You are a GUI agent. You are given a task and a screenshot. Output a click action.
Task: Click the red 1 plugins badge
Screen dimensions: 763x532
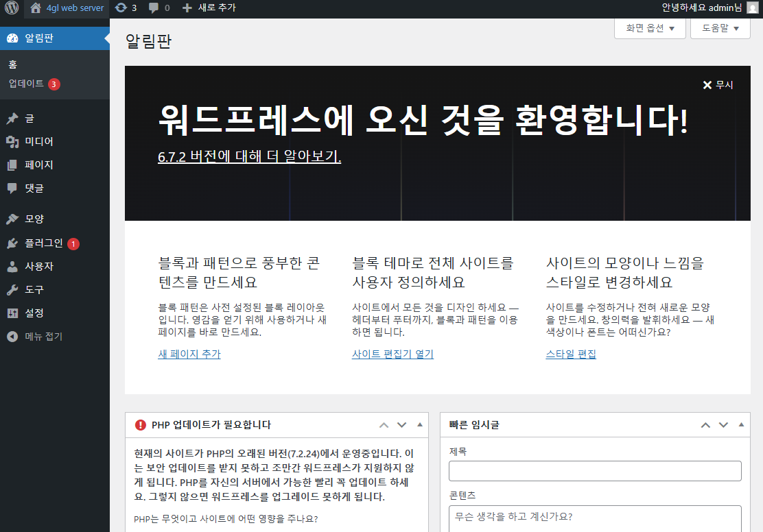(x=73, y=243)
